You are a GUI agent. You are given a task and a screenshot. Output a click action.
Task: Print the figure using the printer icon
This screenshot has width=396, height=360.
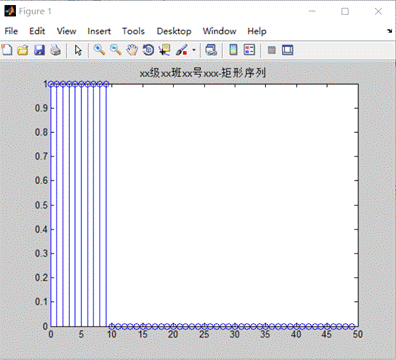[56, 50]
